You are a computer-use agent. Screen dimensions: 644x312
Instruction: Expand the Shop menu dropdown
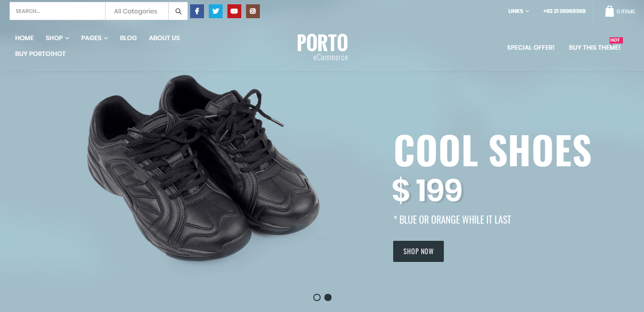tap(57, 38)
